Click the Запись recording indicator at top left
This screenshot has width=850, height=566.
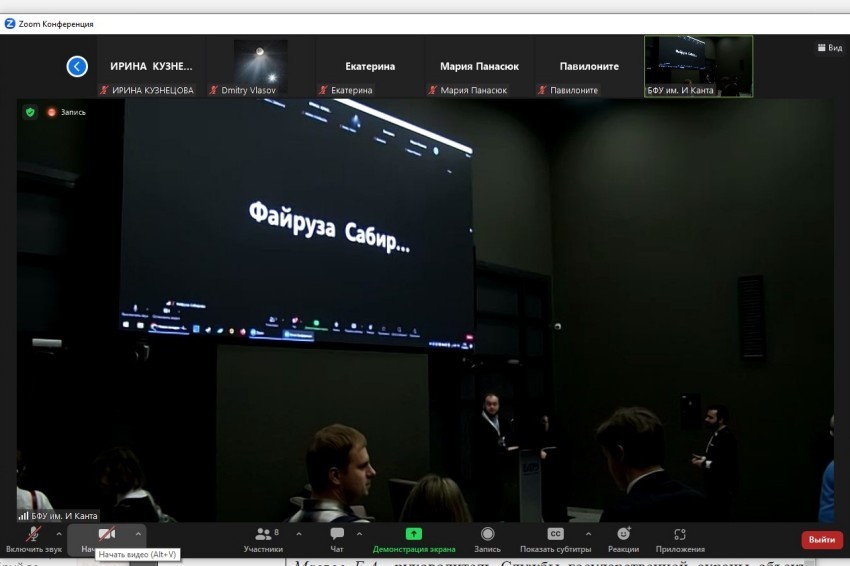66,112
